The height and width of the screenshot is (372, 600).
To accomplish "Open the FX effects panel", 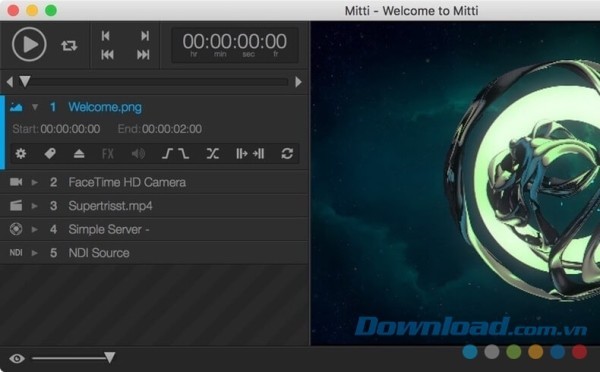I will 108,154.
